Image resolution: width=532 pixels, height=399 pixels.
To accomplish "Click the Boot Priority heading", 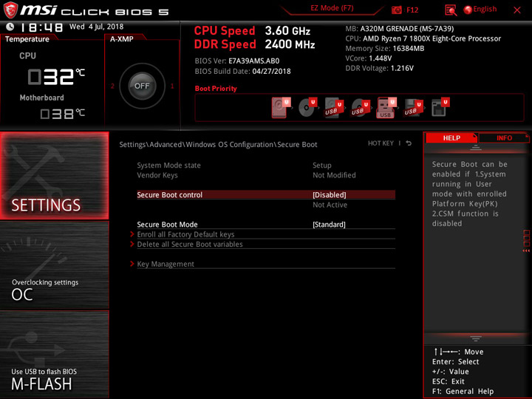I will [216, 89].
